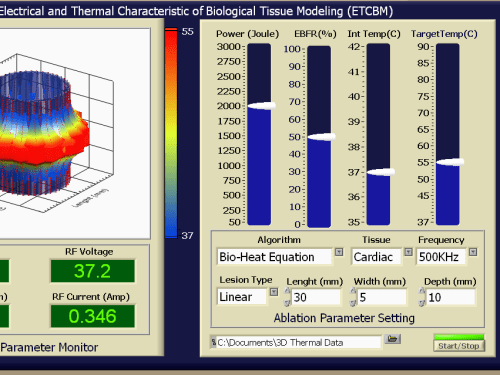500x375 pixels.
Task: Open the Tissue dropdown arrow next to Cardiac
Action: tap(408, 252)
